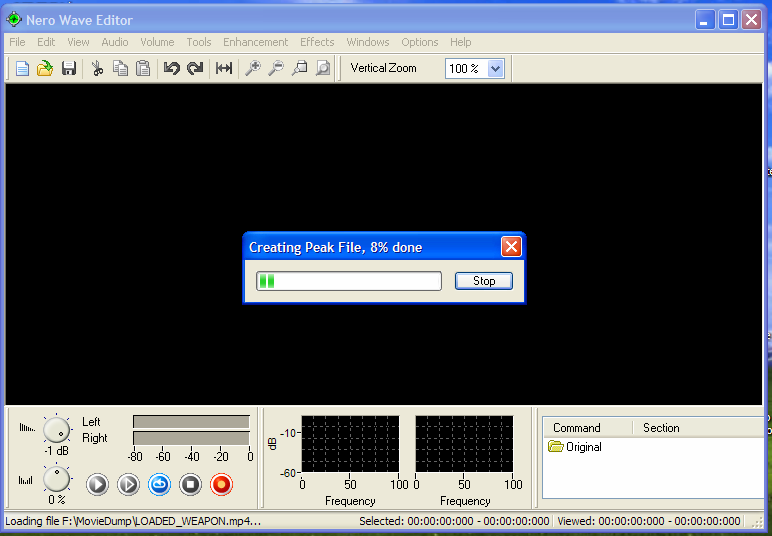
Task: Click the 100 % vertical zoom value field
Action: [x=466, y=68]
